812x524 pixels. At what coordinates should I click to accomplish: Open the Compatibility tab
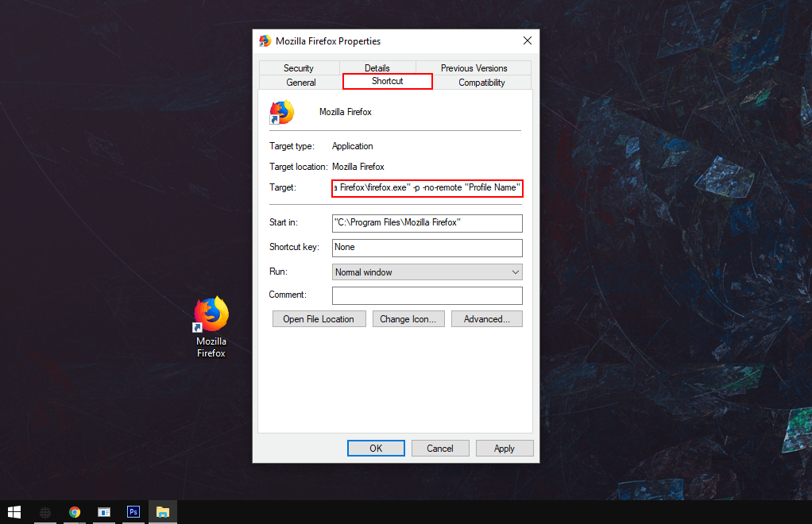481,83
